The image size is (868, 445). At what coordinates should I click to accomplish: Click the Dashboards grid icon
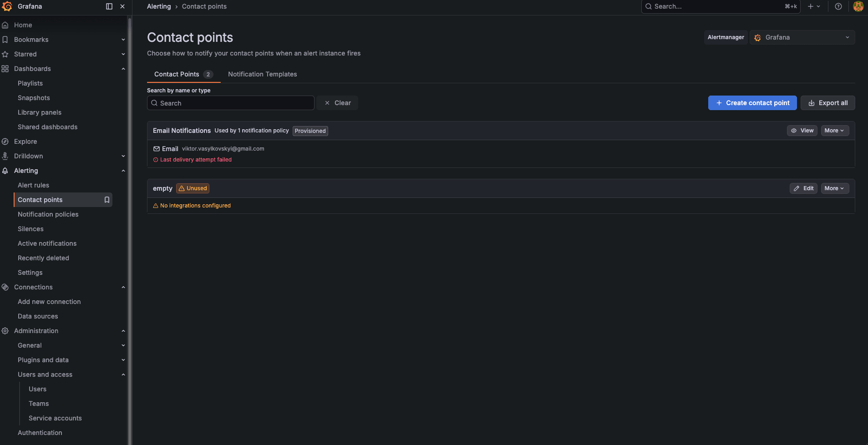tap(5, 69)
